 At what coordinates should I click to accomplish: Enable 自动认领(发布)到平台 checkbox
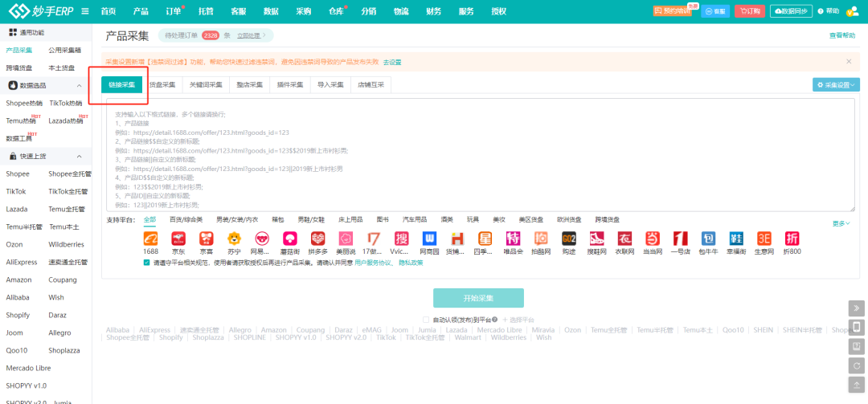point(425,320)
